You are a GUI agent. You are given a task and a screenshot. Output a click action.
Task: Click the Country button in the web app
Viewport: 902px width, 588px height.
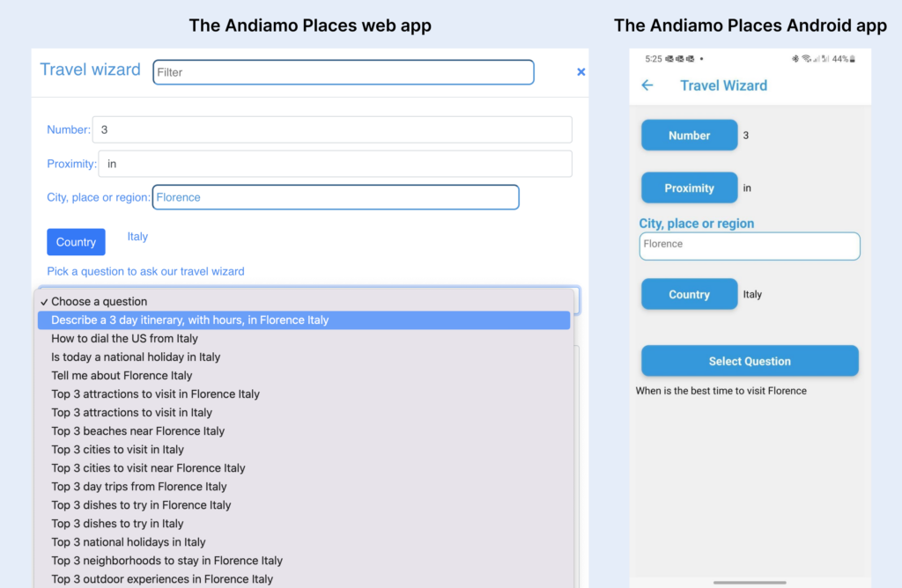(76, 241)
